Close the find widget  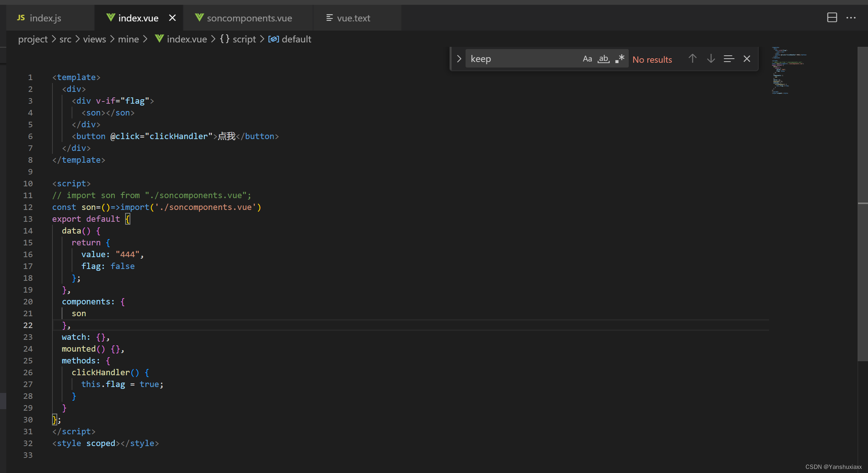(x=747, y=59)
